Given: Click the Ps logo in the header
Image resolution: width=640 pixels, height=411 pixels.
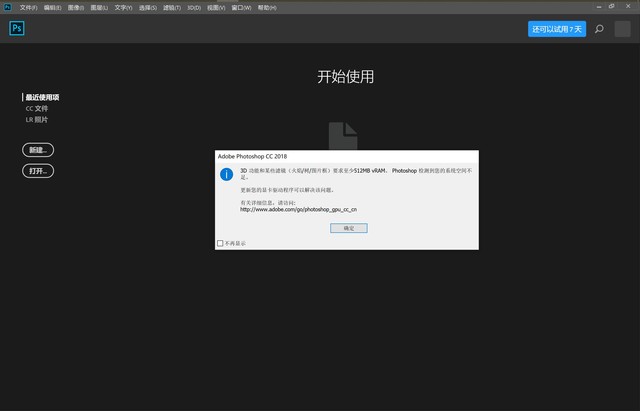Looking at the screenshot, I should [16, 28].
